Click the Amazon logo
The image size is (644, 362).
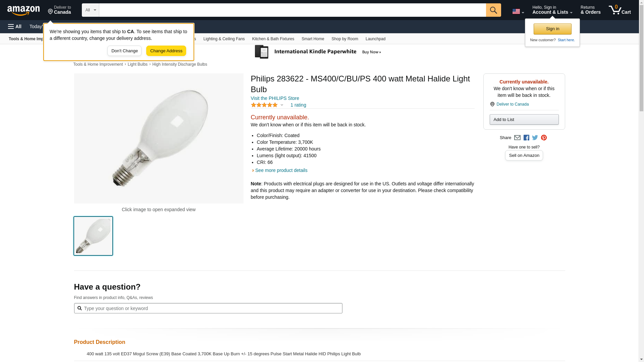tap(23, 10)
